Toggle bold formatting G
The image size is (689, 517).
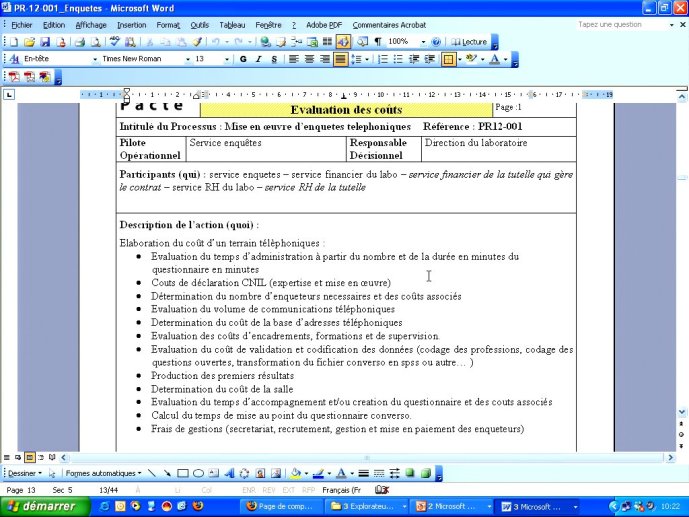click(x=243, y=59)
